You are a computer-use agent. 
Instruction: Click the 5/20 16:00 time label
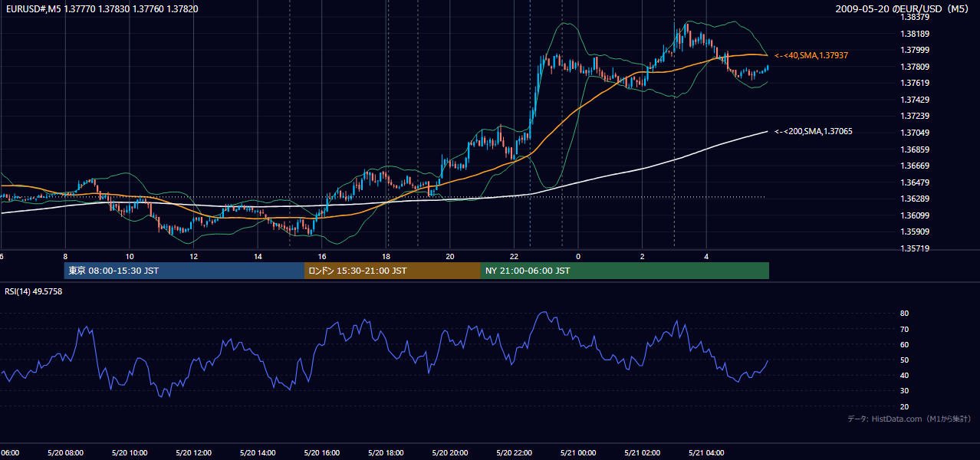tap(322, 453)
